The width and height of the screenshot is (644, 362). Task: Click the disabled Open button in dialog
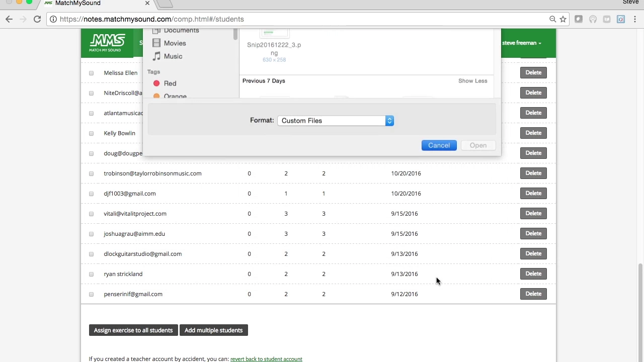[x=478, y=145]
